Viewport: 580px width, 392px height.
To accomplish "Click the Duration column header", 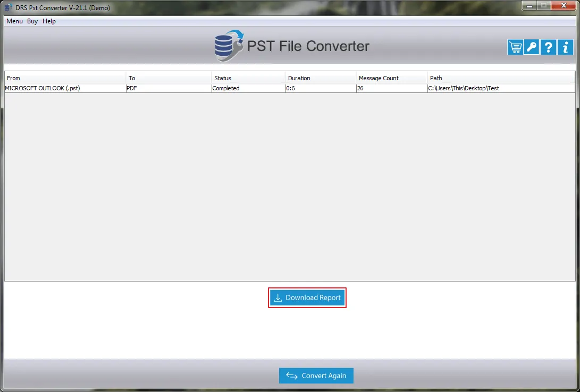I will [321, 78].
